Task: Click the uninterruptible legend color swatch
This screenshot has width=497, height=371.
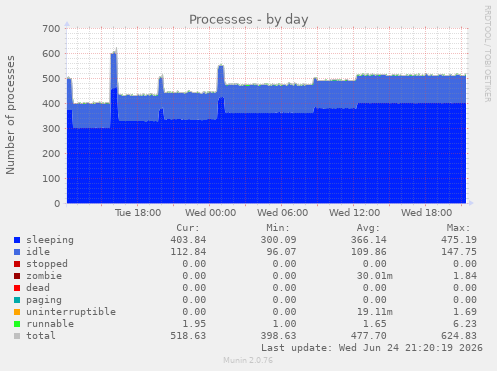Action: [17, 312]
